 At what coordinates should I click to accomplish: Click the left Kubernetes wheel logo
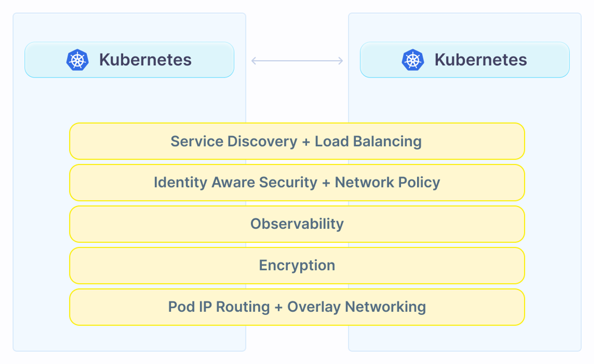click(77, 60)
